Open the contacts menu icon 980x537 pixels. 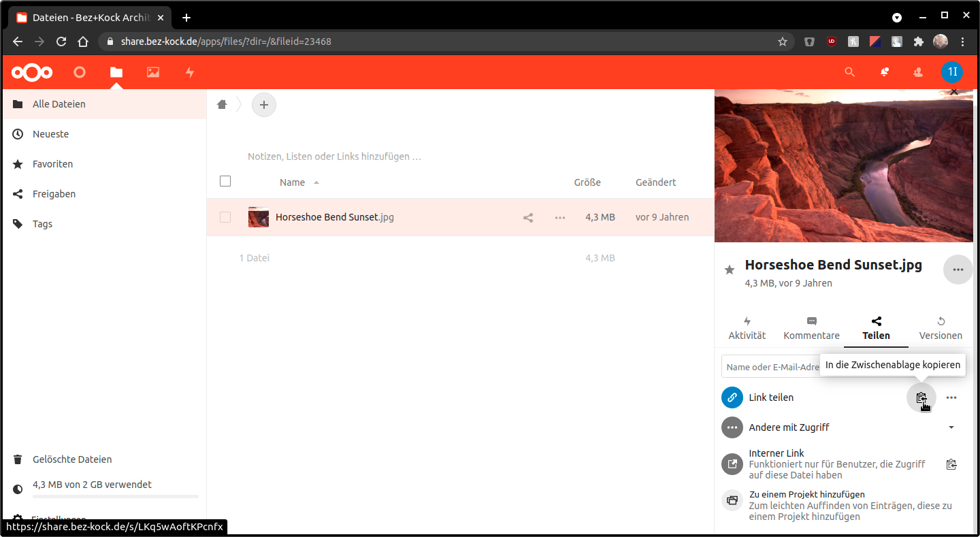point(918,72)
